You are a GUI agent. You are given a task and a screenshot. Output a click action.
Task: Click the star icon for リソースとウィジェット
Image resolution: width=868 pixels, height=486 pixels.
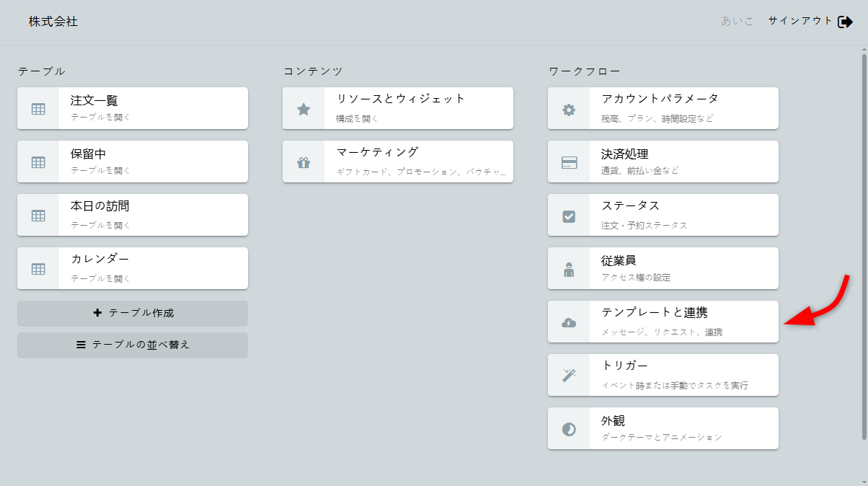pyautogui.click(x=304, y=109)
